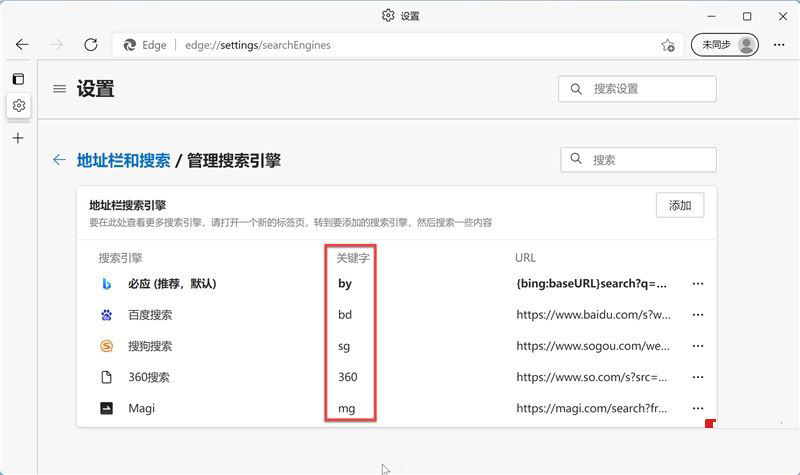Open more actions for 搜狗搜索 row
The height and width of the screenshot is (475, 800).
click(697, 346)
